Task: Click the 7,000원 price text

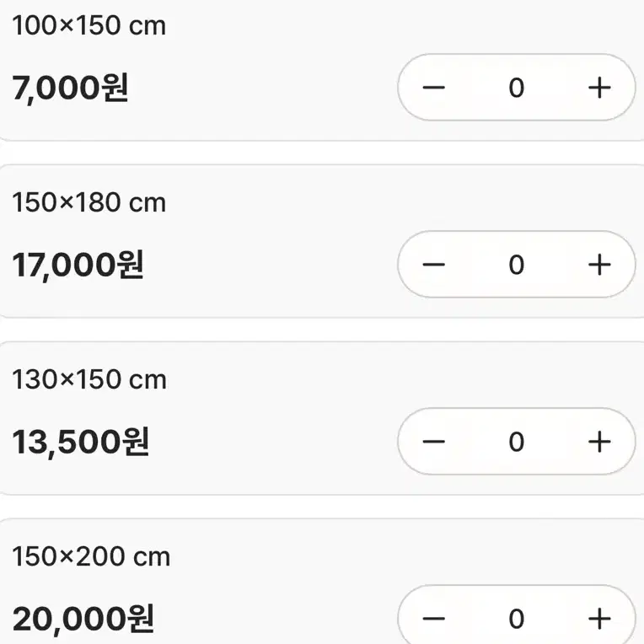Action: tap(70, 88)
